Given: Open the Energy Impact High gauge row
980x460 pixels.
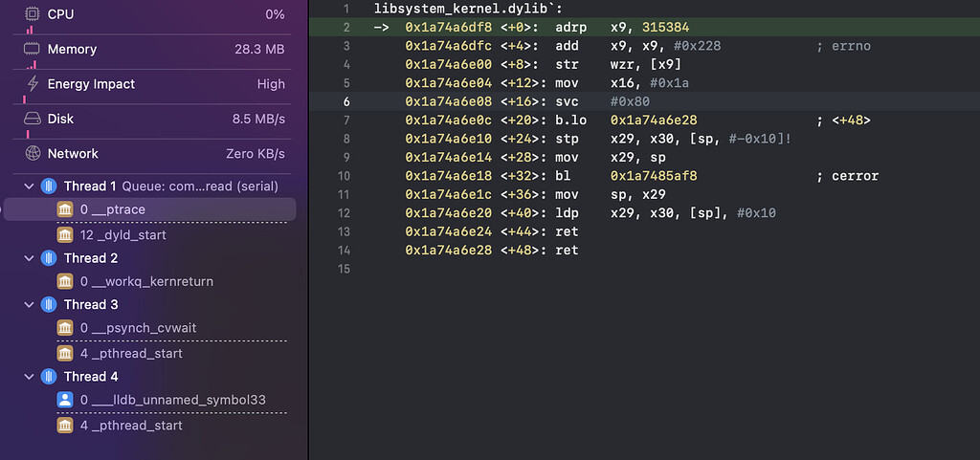Looking at the screenshot, I should pyautogui.click(x=153, y=84).
